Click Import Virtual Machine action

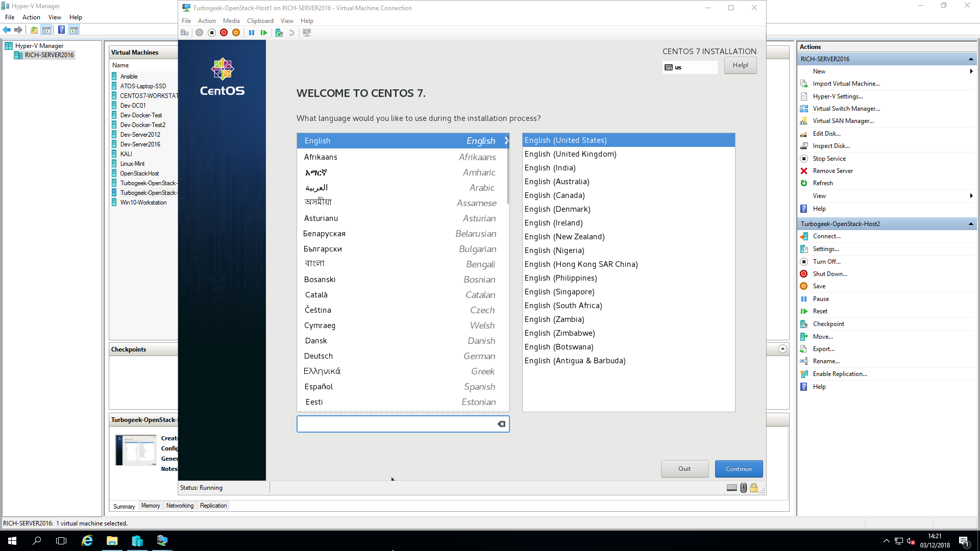846,84
